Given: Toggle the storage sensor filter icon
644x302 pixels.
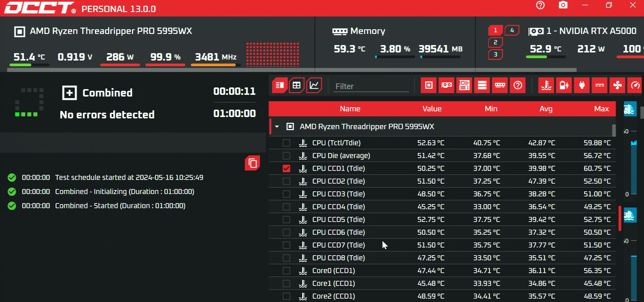Looking at the screenshot, I should 482,85.
